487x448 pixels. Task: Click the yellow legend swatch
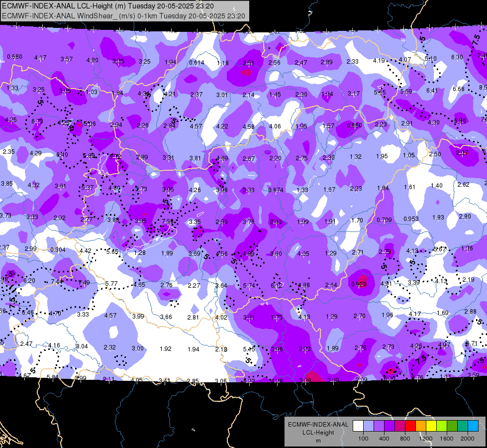click(x=431, y=426)
